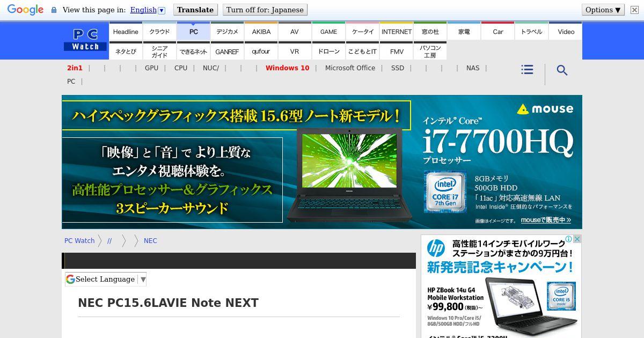Open the ケータイ tab
644x338 pixels.
tap(362, 32)
